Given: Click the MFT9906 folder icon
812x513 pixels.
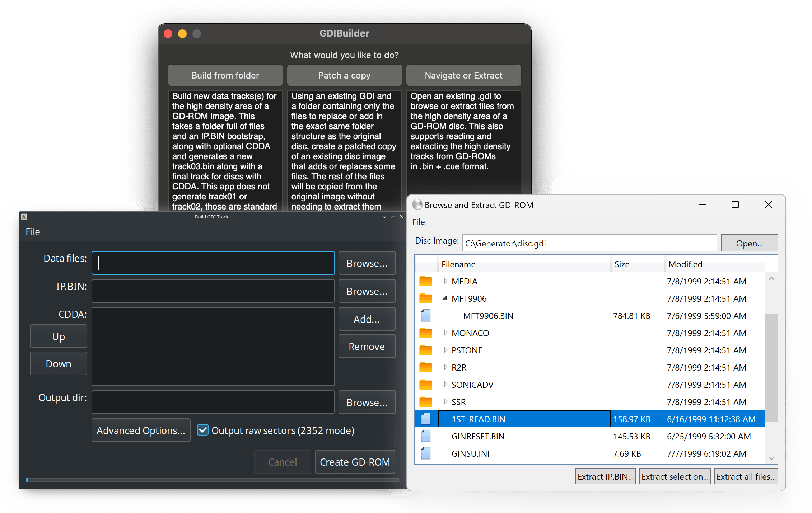Looking at the screenshot, I should tap(426, 298).
